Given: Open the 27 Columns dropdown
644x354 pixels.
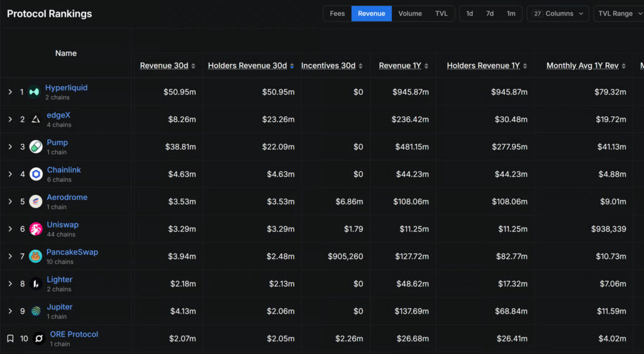Looking at the screenshot, I should pos(558,14).
